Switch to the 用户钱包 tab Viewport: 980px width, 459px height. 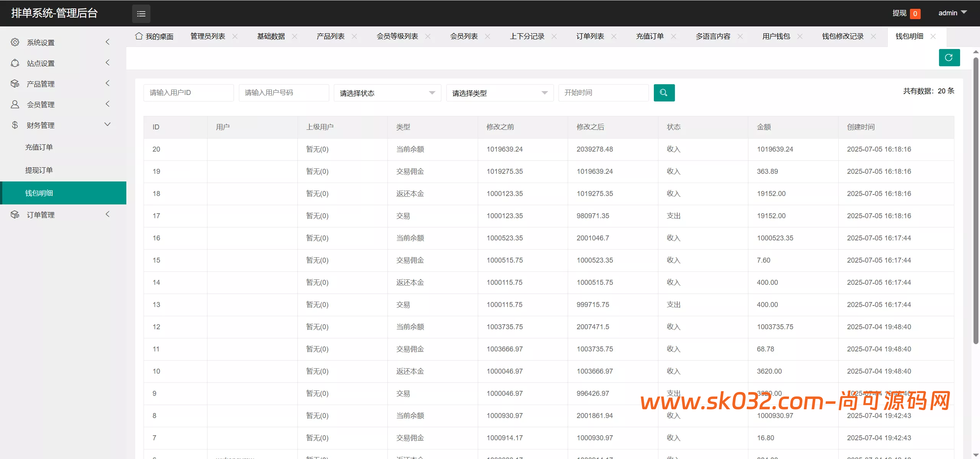tap(775, 36)
